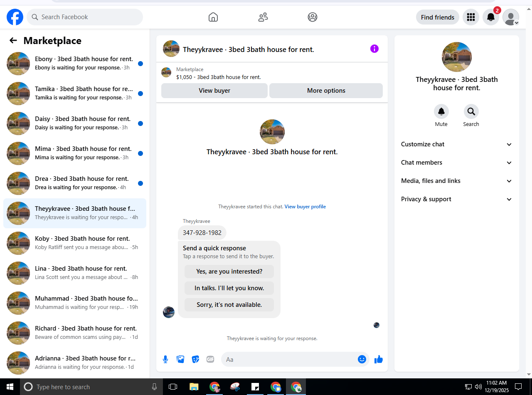Open Task View in the taskbar

173,387
